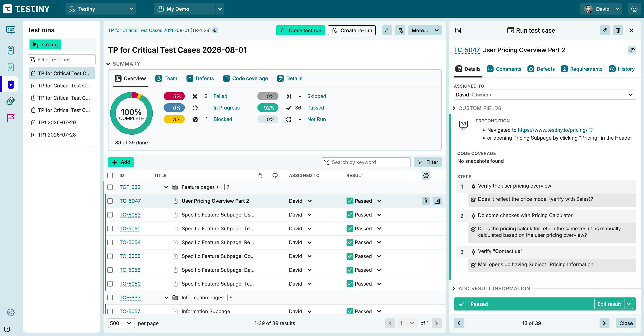
Task: Click the Create re-run button
Action: (x=352, y=30)
